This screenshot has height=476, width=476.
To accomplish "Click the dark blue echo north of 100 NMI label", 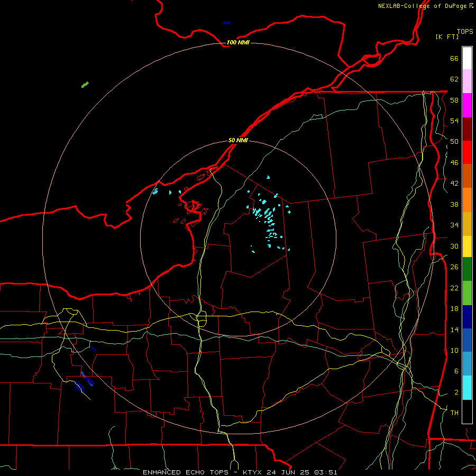I will click(x=227, y=23).
